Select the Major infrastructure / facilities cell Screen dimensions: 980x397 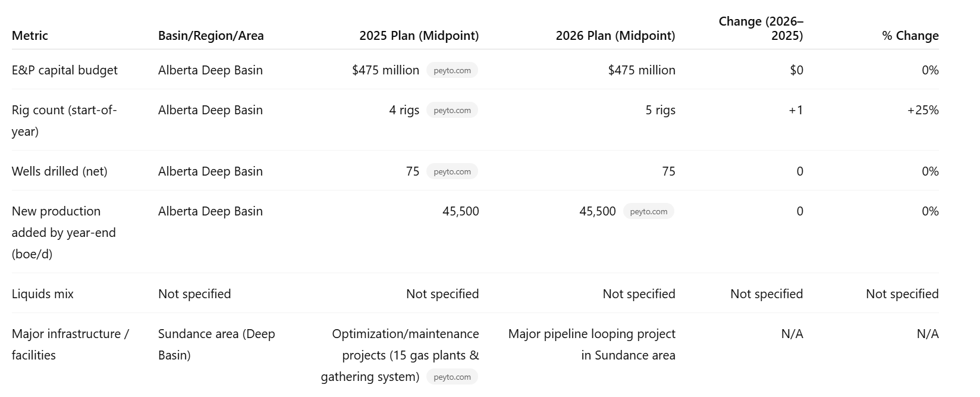pos(70,345)
